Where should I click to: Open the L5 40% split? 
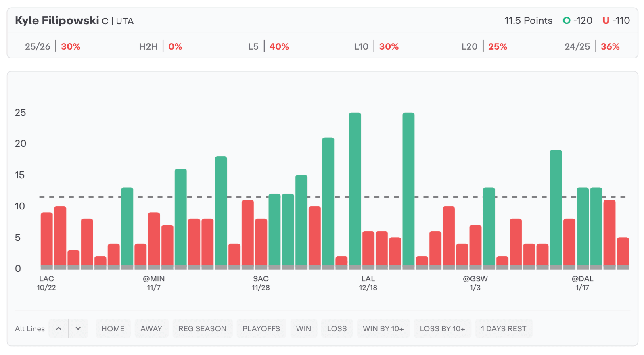[269, 46]
